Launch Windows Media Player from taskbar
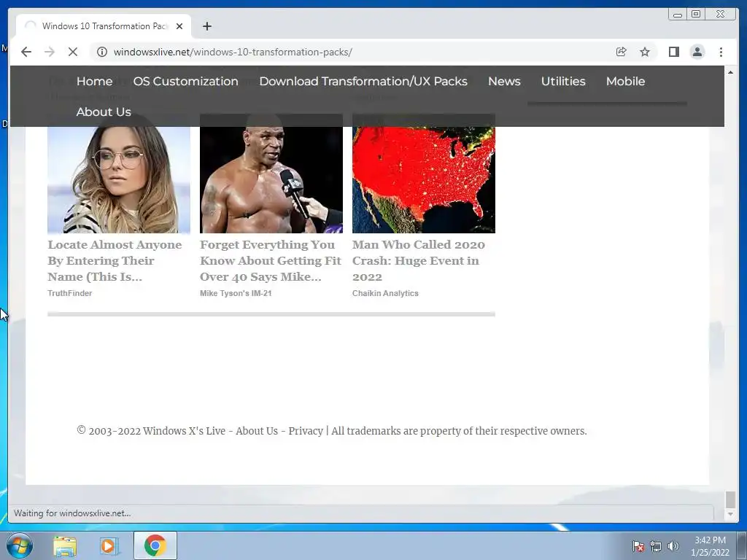 pyautogui.click(x=109, y=545)
